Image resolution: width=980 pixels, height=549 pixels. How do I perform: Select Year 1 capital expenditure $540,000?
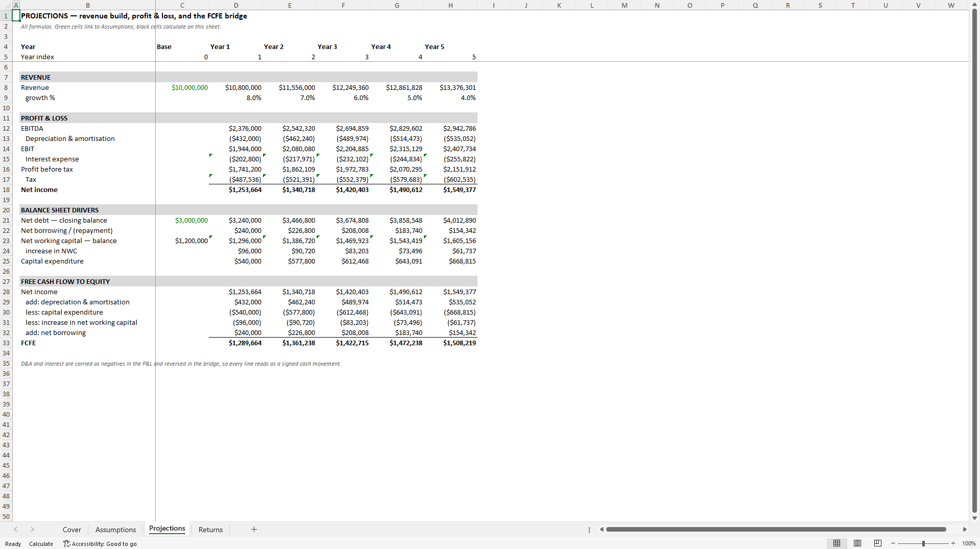[236, 261]
